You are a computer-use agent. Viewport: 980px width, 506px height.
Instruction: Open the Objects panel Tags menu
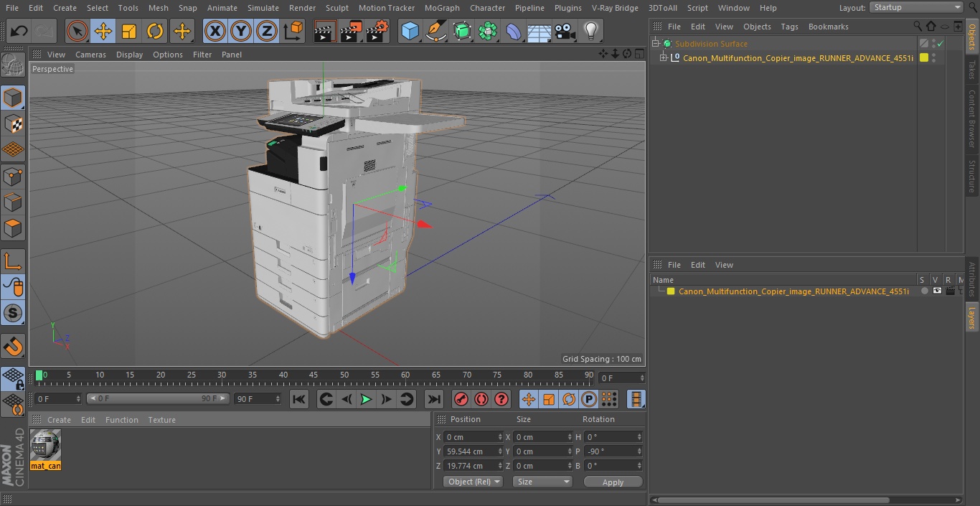tap(789, 27)
